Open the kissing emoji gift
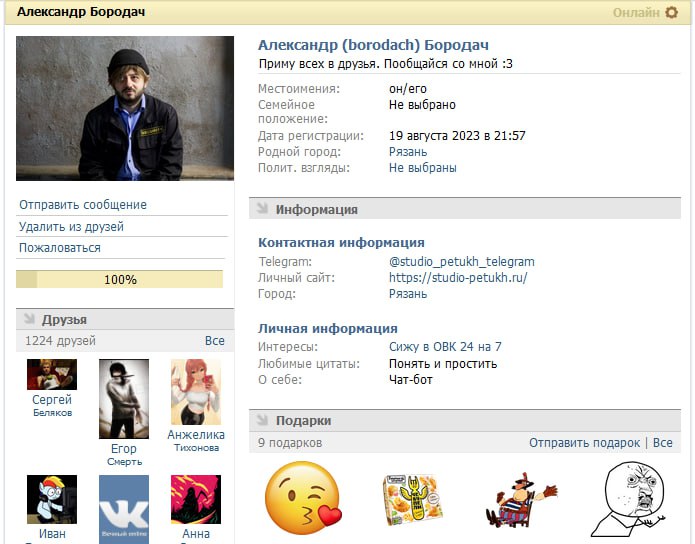The height and width of the screenshot is (544, 695). [x=302, y=497]
